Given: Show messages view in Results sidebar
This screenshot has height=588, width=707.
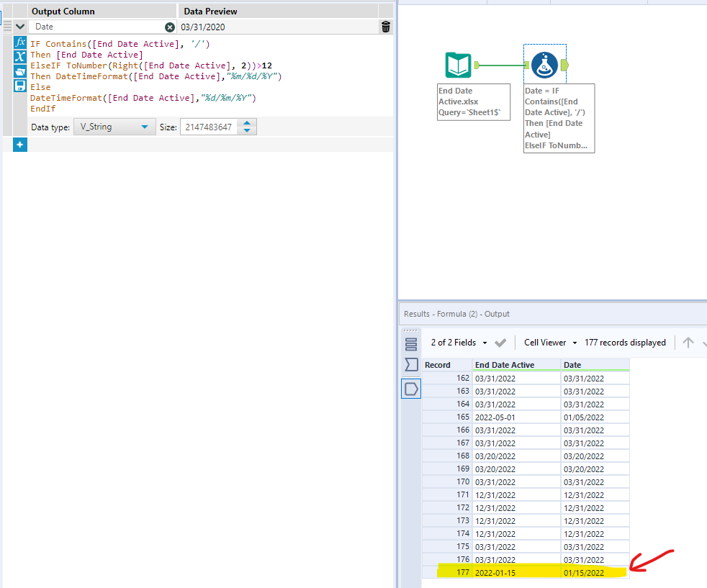Looking at the screenshot, I should point(411,343).
